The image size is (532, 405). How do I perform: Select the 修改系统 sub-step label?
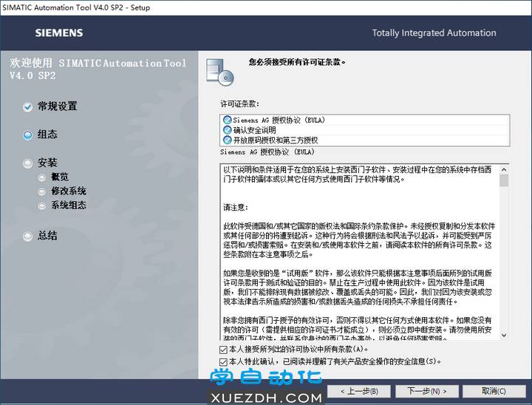[69, 191]
